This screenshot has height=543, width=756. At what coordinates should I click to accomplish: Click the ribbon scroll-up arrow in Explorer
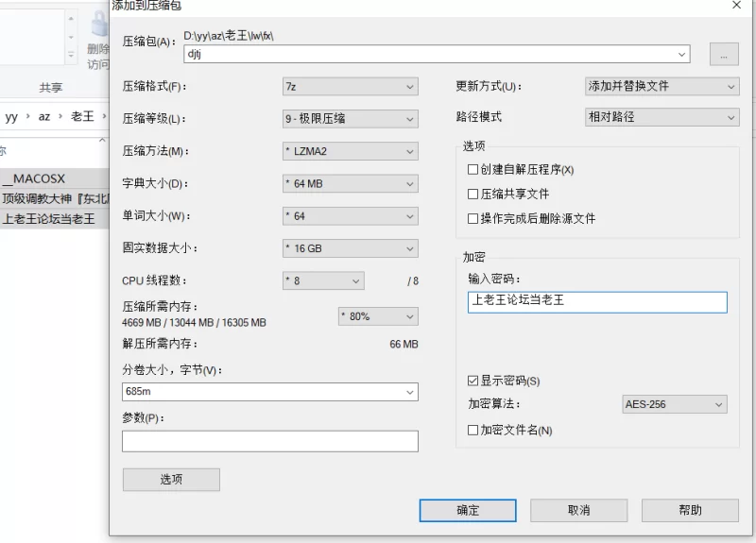(71, 19)
